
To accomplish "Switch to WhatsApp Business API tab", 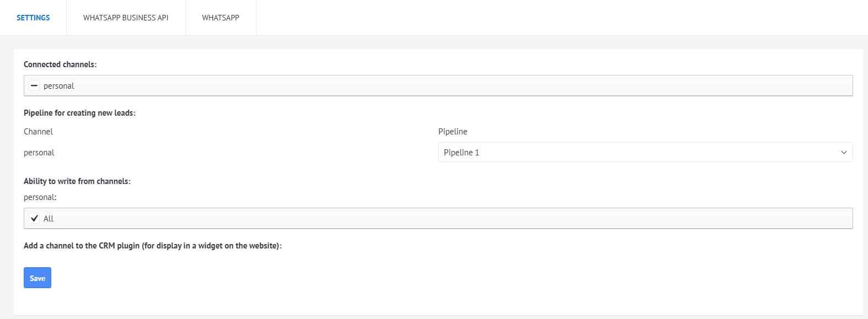I will tap(126, 18).
